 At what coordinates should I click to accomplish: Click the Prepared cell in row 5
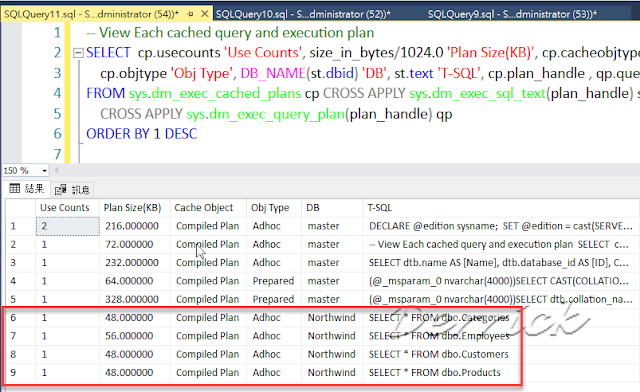274,299
